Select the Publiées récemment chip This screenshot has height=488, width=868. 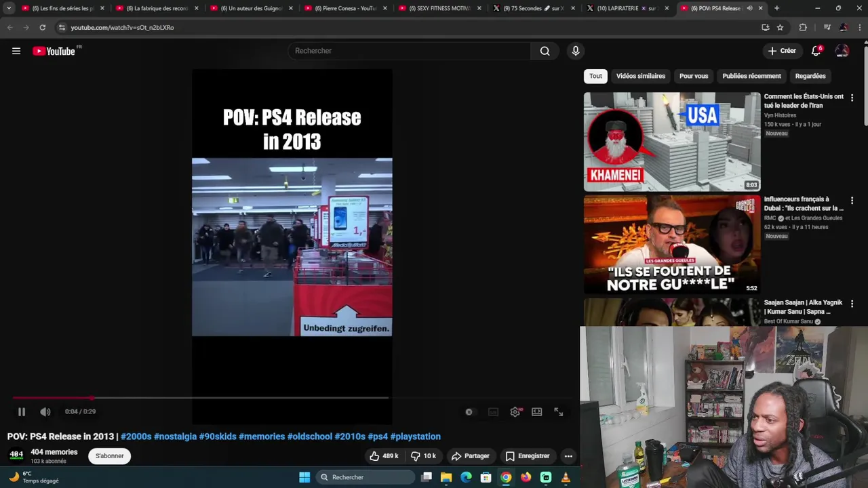(x=751, y=76)
